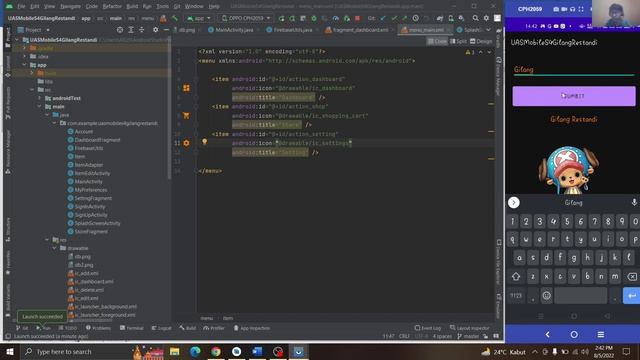640x360 pixels.
Task: Click Windows taskbar search box
Action: pyautogui.click(x=76, y=351)
